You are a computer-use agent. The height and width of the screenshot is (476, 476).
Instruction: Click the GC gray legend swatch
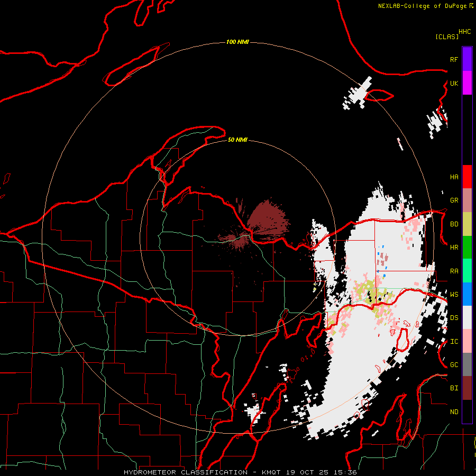point(467,364)
